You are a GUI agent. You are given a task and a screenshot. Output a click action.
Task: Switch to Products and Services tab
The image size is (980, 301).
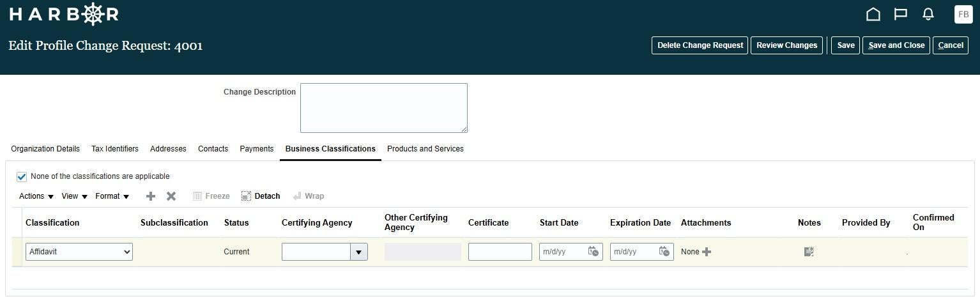click(x=425, y=149)
